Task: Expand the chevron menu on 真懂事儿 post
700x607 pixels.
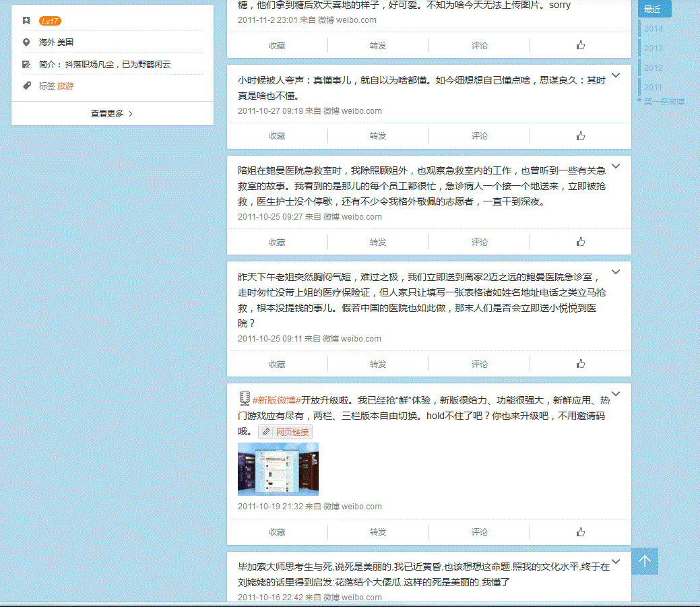Action: (x=615, y=75)
